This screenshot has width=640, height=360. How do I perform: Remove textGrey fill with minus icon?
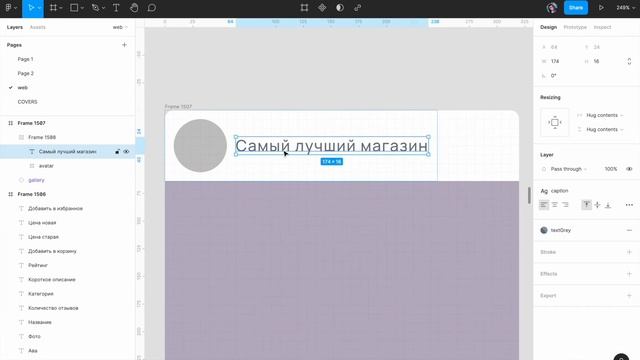(x=629, y=230)
